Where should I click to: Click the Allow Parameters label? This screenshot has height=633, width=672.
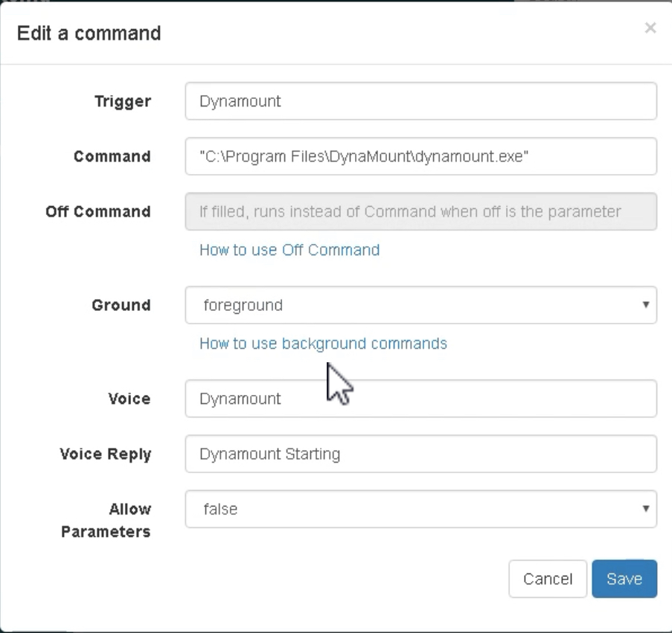(106, 521)
